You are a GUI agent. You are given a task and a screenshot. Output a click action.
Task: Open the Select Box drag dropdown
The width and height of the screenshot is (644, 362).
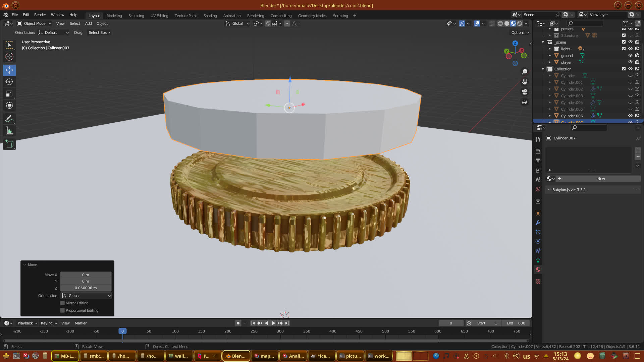99,33
